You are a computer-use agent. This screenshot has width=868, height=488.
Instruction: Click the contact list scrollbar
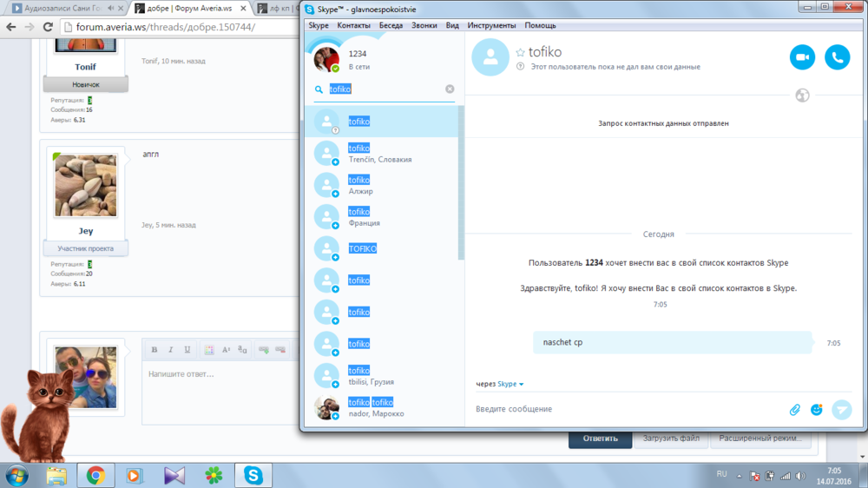[461, 182]
